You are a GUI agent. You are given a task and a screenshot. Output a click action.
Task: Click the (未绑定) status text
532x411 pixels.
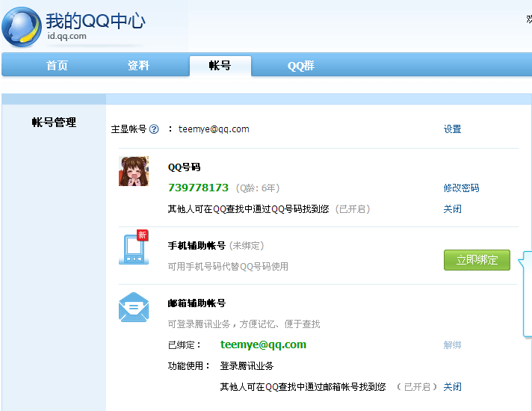point(247,245)
